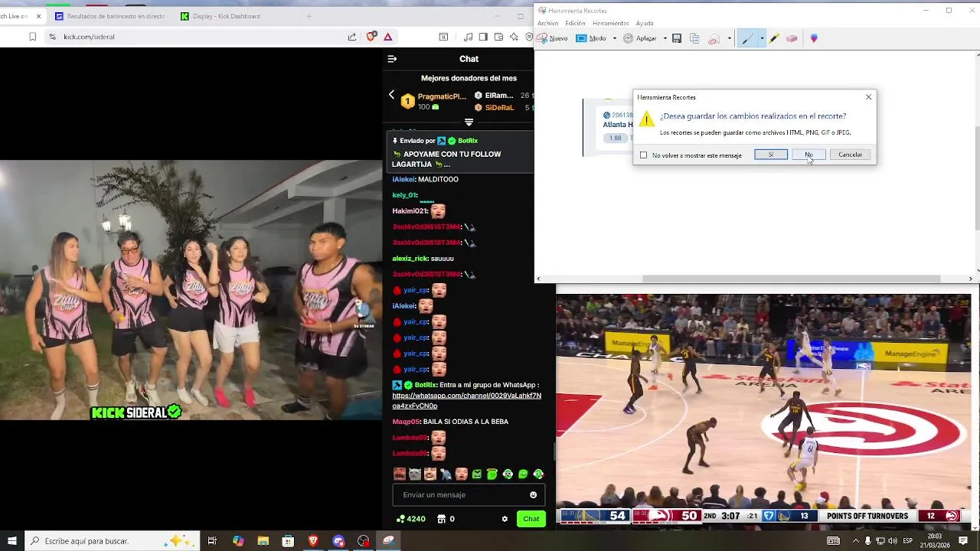Collapse the Kick chat panel icon

392,59
